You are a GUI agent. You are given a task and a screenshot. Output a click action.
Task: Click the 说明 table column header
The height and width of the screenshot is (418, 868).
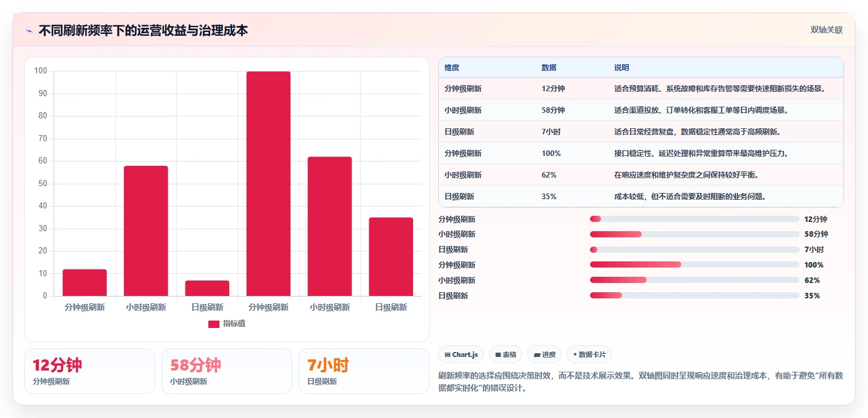click(621, 68)
